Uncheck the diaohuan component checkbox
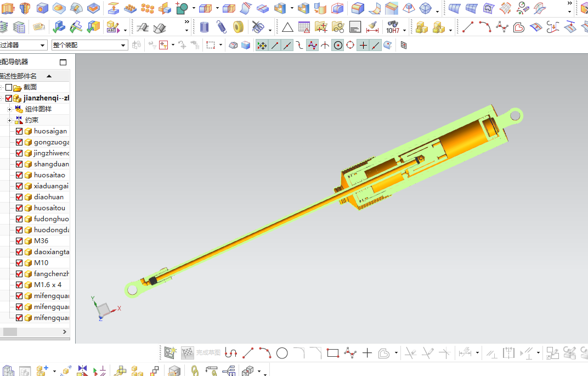Screen dimensions: 588x376 (x=19, y=197)
